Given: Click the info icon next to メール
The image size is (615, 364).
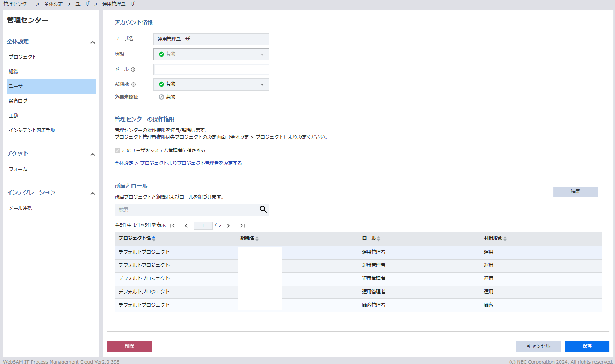Looking at the screenshot, I should 133,69.
